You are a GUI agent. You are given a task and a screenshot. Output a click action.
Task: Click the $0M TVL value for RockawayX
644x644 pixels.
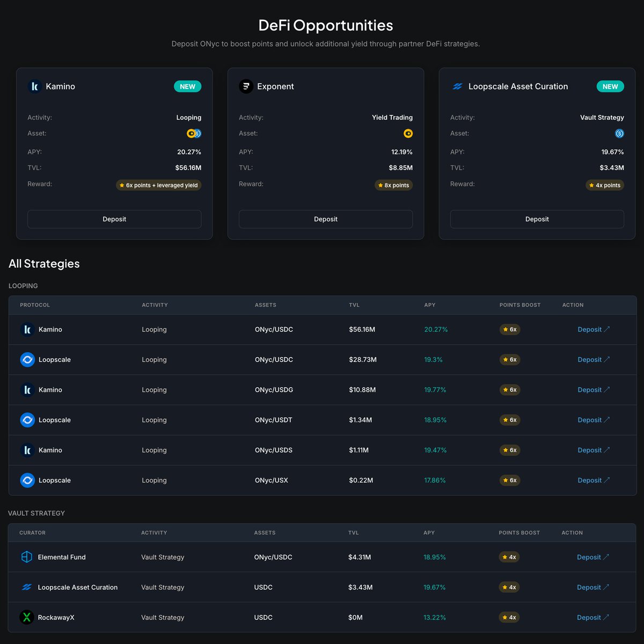click(x=355, y=617)
